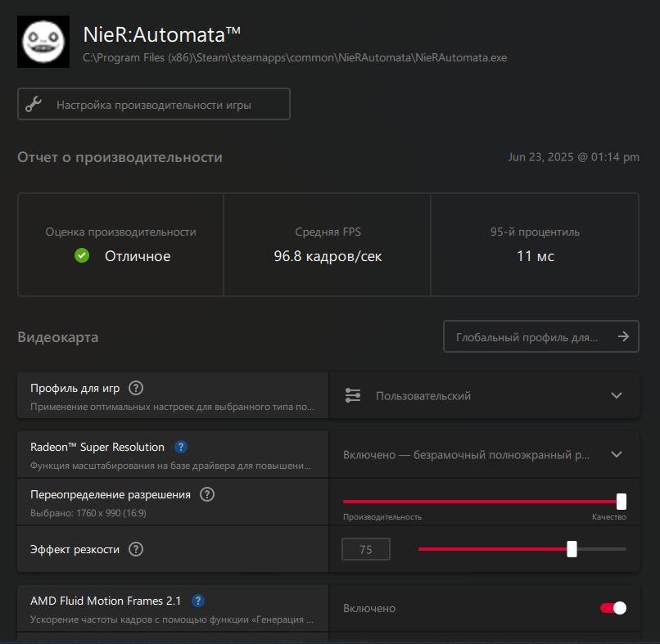The width and height of the screenshot is (660, 644).
Task: Disable AMD Fluid Motion Frames toggle
Action: (613, 608)
